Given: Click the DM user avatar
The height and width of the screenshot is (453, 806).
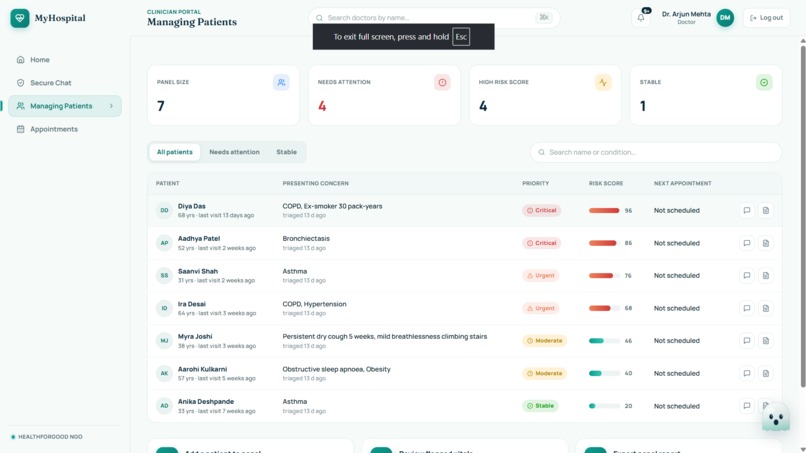Looking at the screenshot, I should [725, 18].
